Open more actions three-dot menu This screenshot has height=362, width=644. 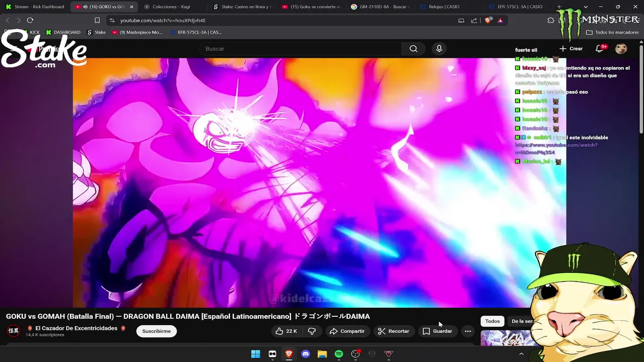468,331
